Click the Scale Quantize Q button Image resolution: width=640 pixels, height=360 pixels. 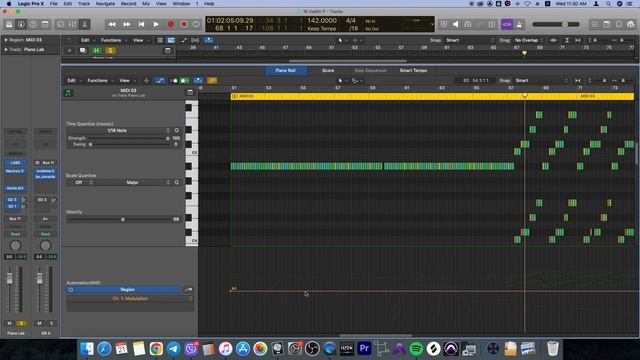click(177, 182)
